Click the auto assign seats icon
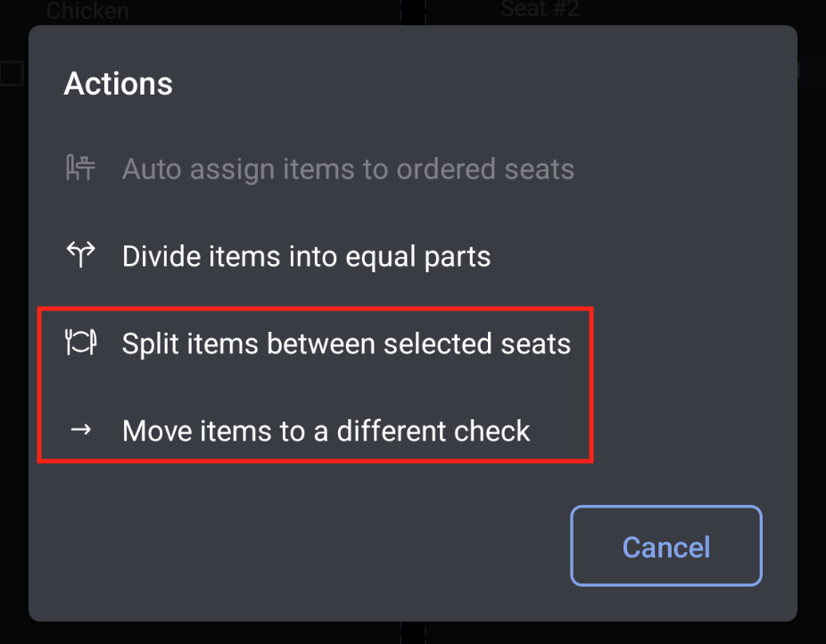This screenshot has width=826, height=644. pyautogui.click(x=80, y=169)
